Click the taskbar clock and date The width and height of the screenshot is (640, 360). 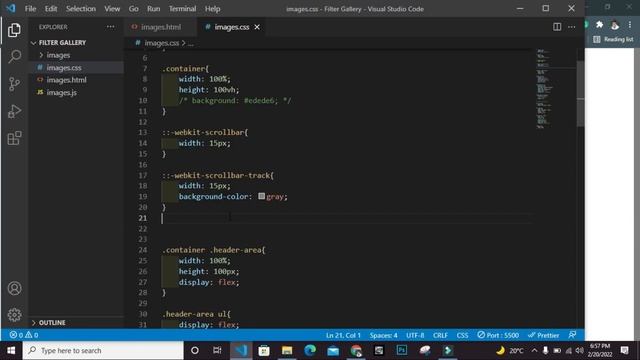coord(600,350)
